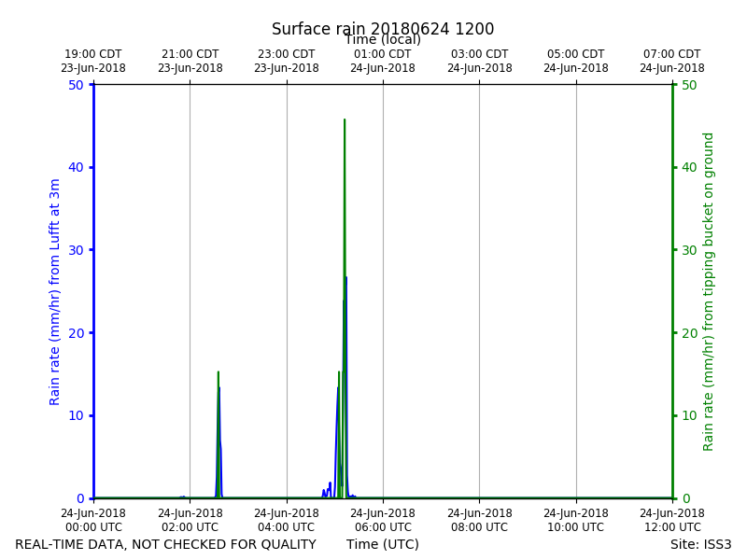Click the blue Lufft rain rate axis label
Image resolution: width=747 pixels, height=560 pixels.
54,292
